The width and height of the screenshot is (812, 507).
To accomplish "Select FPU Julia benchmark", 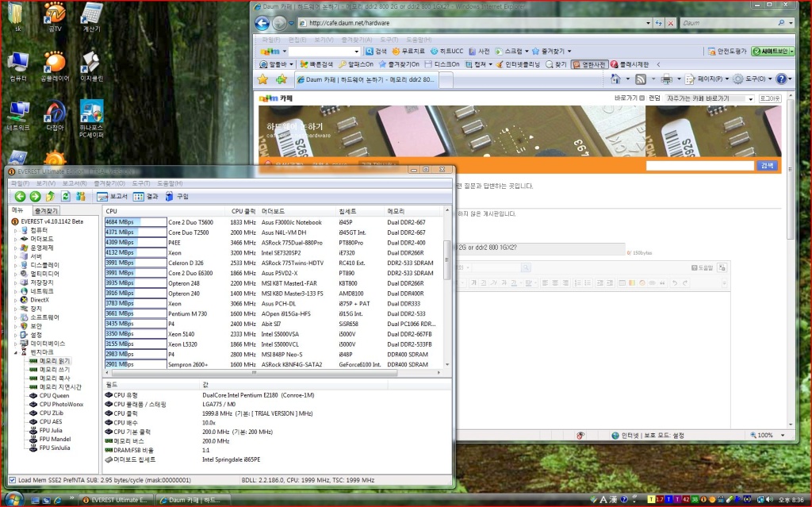I will (x=51, y=430).
